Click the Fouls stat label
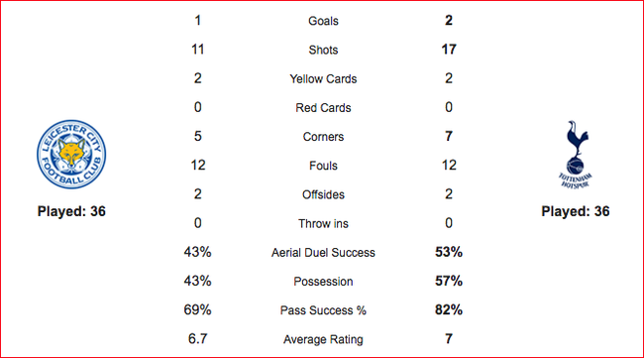 pos(323,166)
